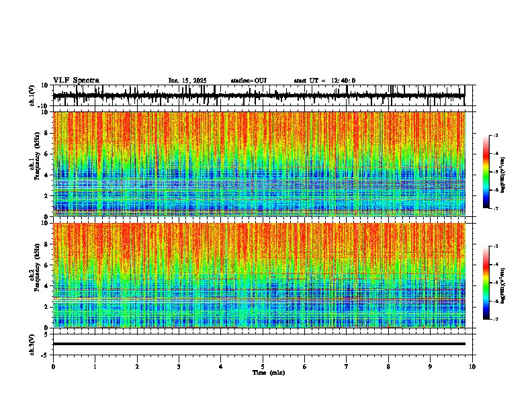Click the ch.3 voltage flat trace

[x=259, y=344]
